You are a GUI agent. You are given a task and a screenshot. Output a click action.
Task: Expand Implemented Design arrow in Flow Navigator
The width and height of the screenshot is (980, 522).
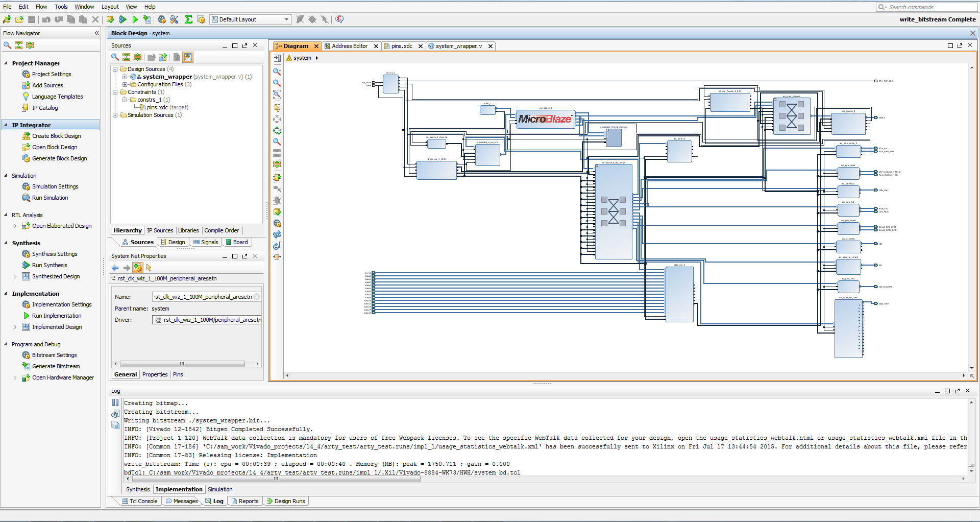click(x=15, y=327)
